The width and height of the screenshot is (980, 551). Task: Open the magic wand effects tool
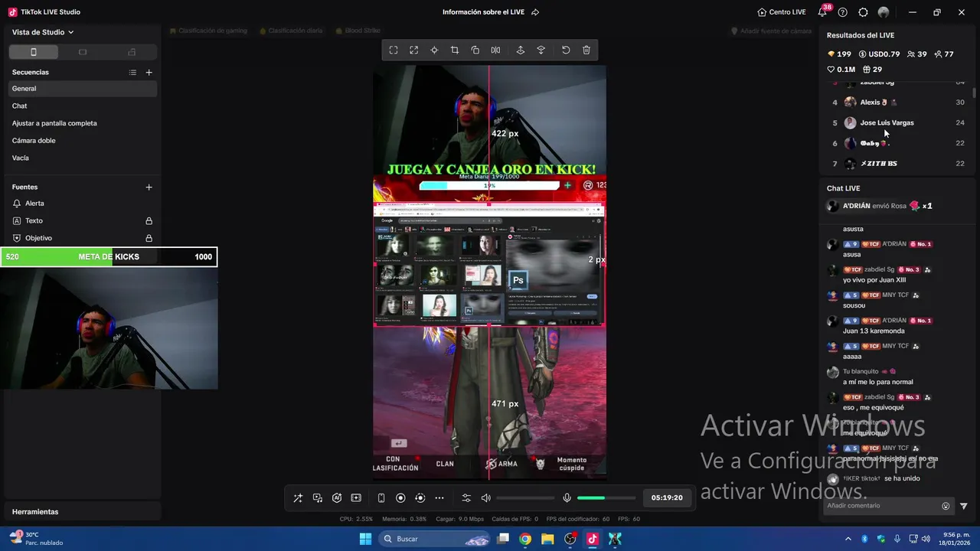click(298, 498)
